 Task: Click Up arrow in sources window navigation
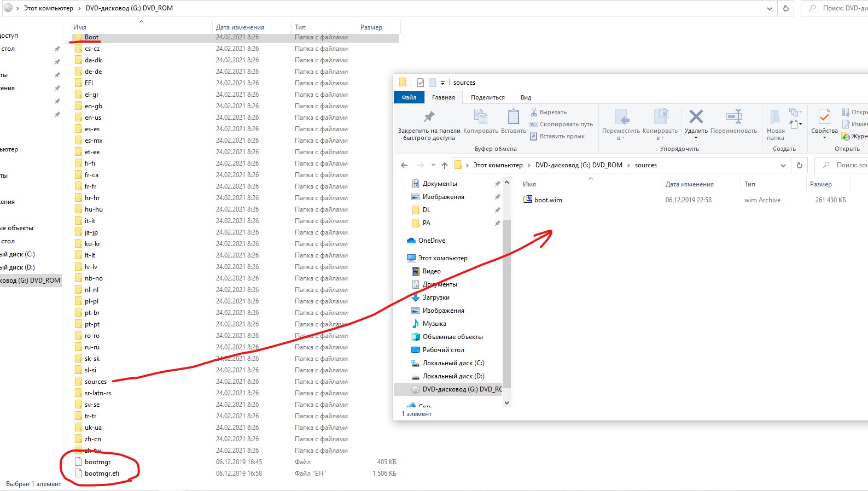(445, 165)
